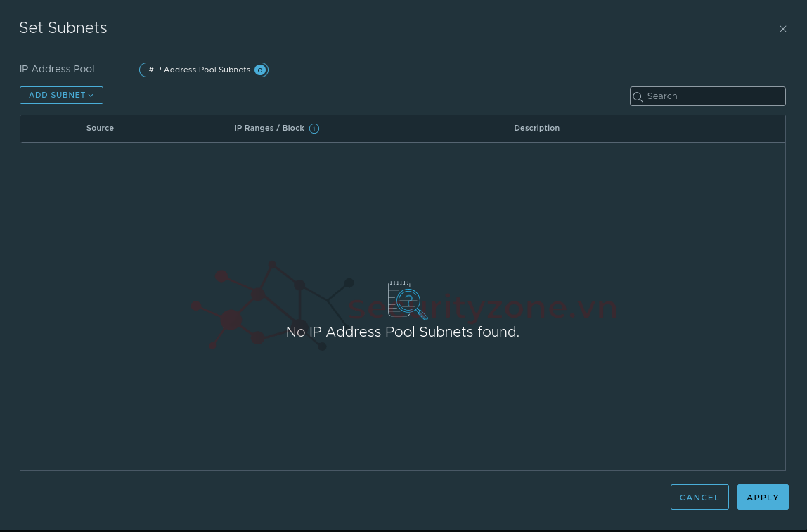This screenshot has width=807, height=532.
Task: Expand the Add Subnet dropdown chevron
Action: [91, 96]
